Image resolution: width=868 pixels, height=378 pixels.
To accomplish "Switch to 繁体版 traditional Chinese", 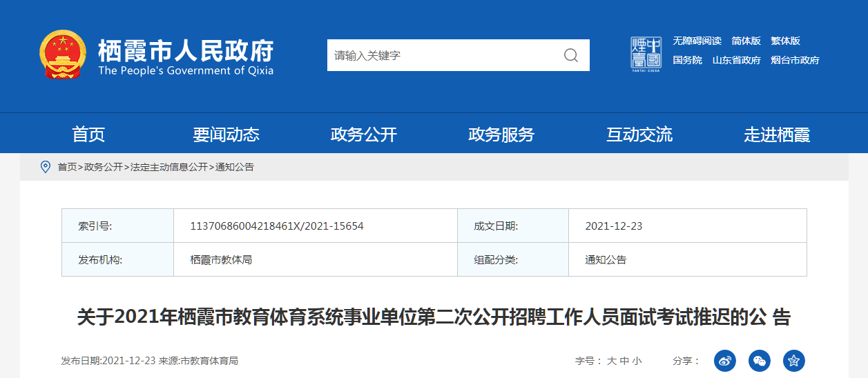I will point(786,41).
